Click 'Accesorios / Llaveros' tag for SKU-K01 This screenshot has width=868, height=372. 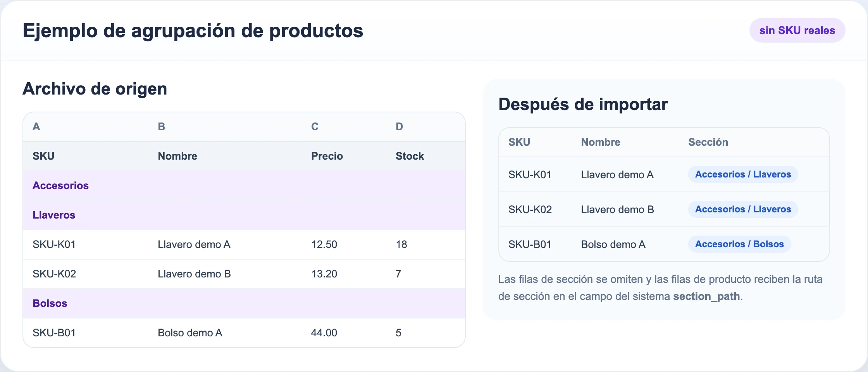pos(743,174)
